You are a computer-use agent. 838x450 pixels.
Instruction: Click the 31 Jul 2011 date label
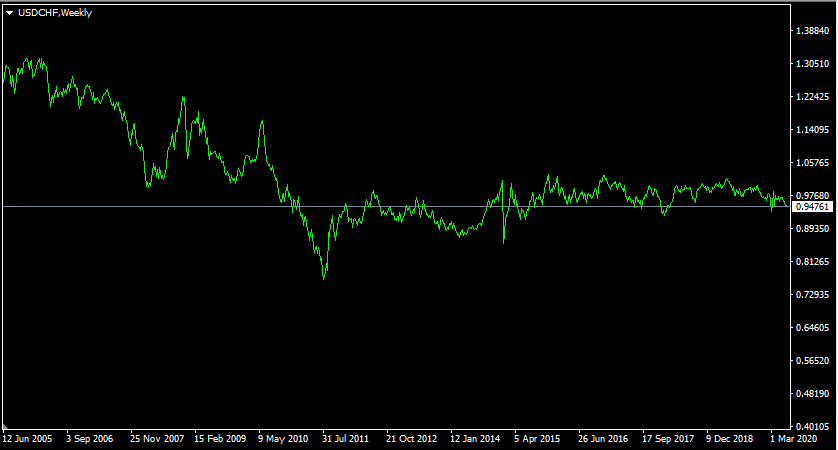tap(345, 439)
